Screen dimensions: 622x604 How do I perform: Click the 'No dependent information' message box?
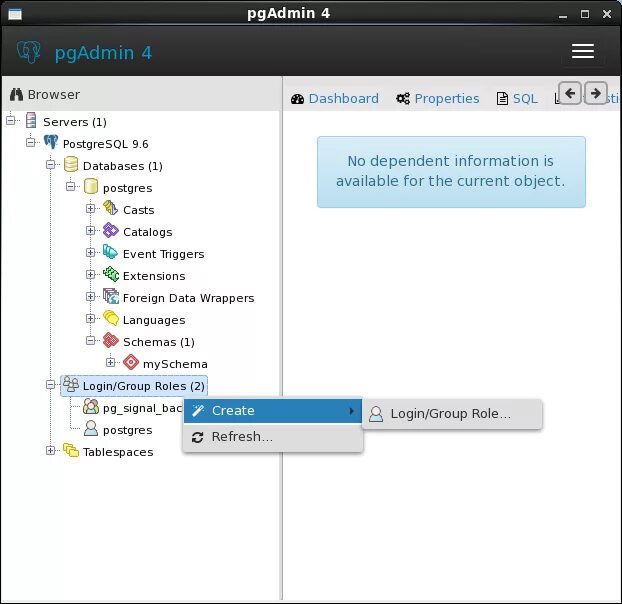point(451,171)
